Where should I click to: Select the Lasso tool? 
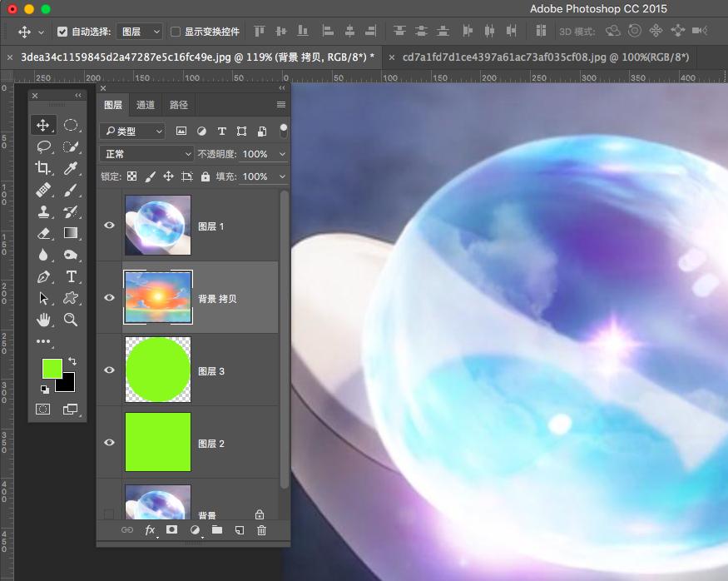point(43,146)
